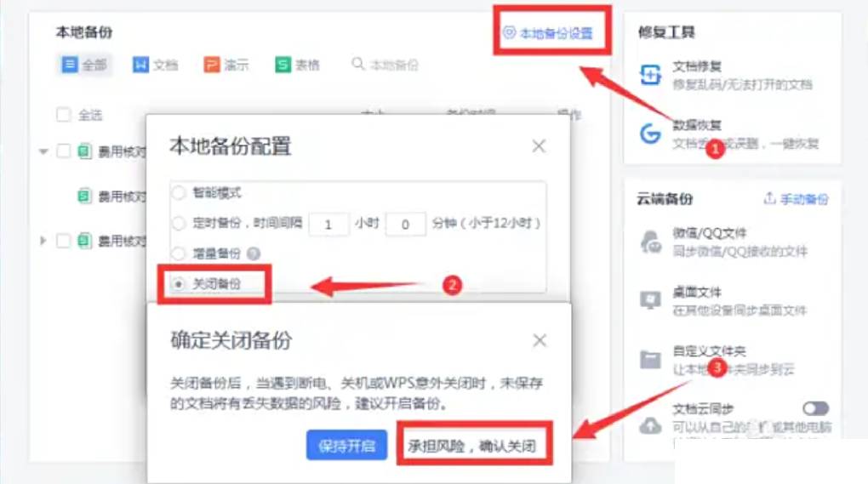The image size is (868, 484).
Task: Select 定时备份 radio button
Action: pyautogui.click(x=178, y=224)
